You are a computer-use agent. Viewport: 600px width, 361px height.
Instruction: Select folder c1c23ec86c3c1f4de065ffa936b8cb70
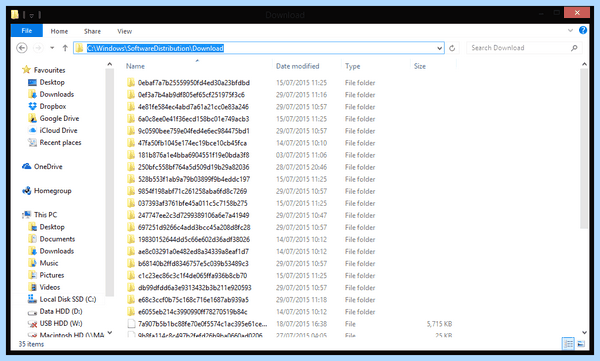point(192,276)
